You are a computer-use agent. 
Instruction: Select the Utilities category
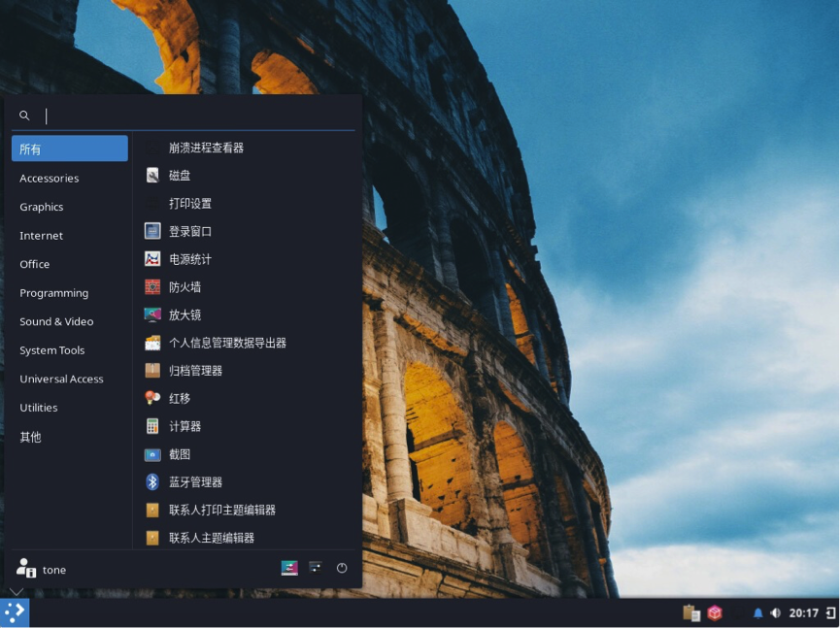70,408
